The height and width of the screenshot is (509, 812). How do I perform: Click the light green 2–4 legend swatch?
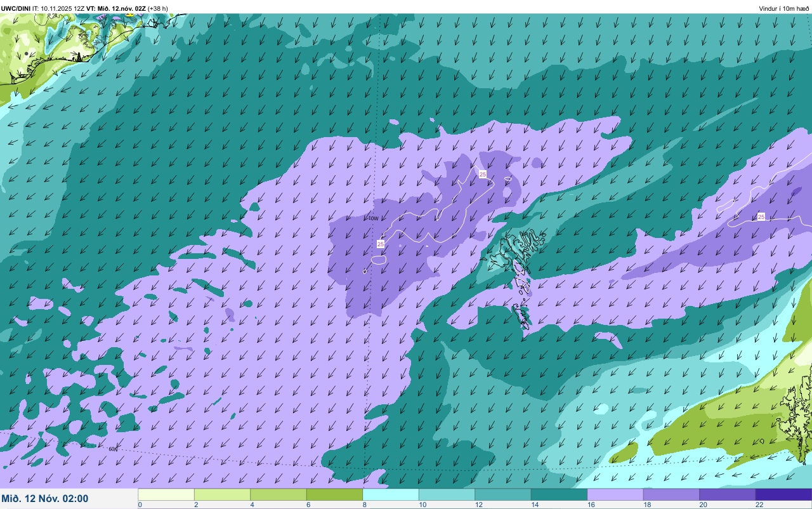tap(222, 494)
